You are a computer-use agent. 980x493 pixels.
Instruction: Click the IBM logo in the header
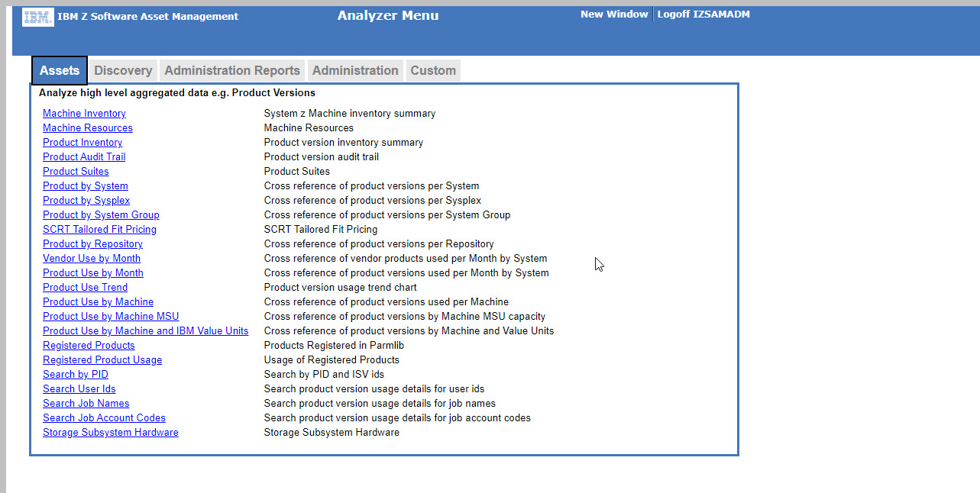point(37,16)
